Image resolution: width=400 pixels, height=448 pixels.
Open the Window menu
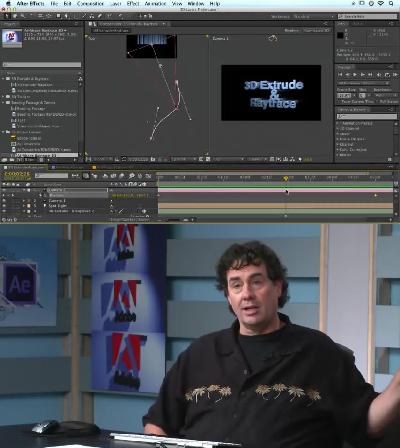196,4
